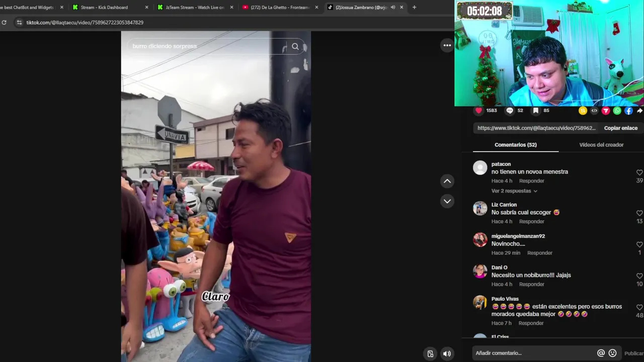The width and height of the screenshot is (644, 362).
Task: Open a new browser tab
Action: tap(414, 7)
